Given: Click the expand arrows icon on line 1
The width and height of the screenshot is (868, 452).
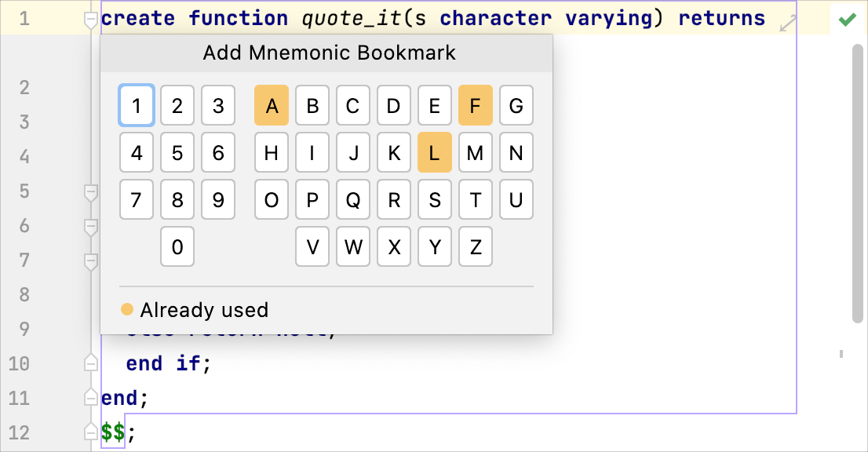Looking at the screenshot, I should pos(787,25).
